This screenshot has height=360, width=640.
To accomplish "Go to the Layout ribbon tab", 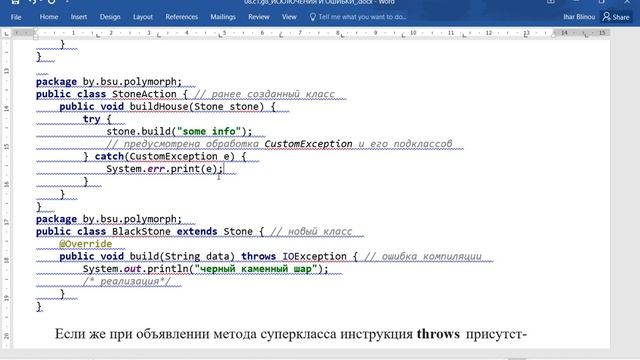I will 142,17.
